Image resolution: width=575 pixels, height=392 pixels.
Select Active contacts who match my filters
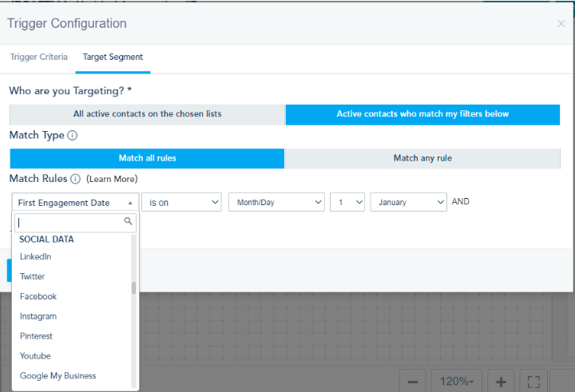pyautogui.click(x=422, y=114)
